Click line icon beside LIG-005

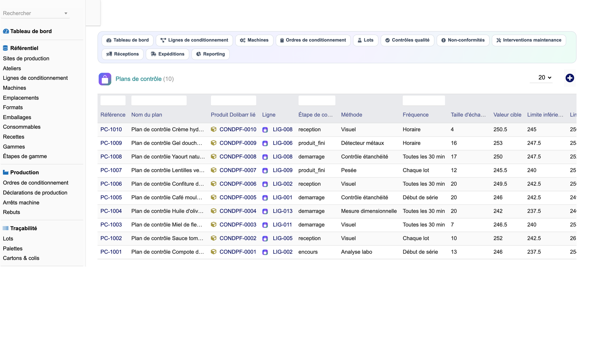click(x=265, y=239)
